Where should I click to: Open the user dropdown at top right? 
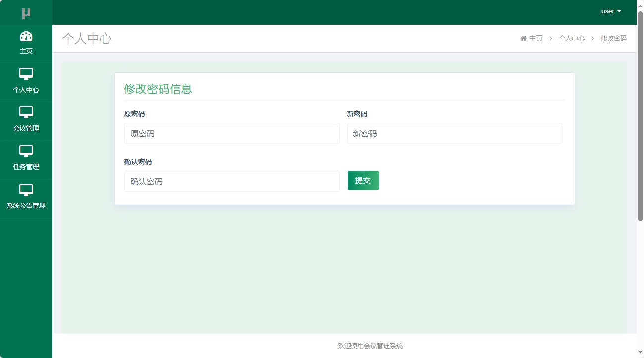(610, 11)
